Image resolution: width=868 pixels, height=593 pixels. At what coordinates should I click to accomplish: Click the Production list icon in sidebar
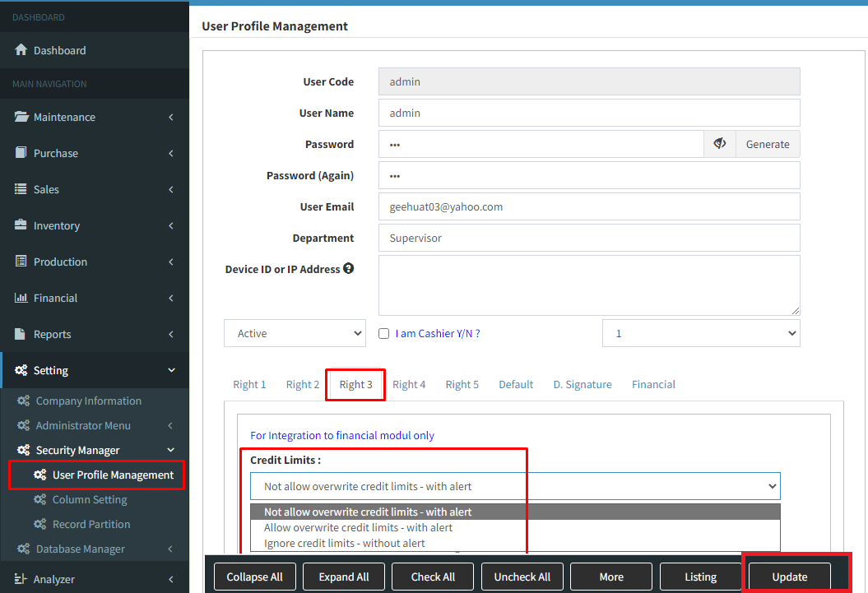(21, 262)
